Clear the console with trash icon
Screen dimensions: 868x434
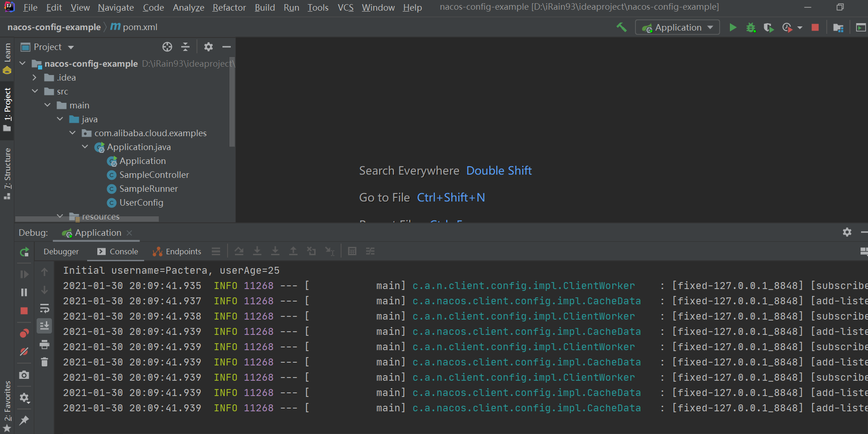pos(44,362)
